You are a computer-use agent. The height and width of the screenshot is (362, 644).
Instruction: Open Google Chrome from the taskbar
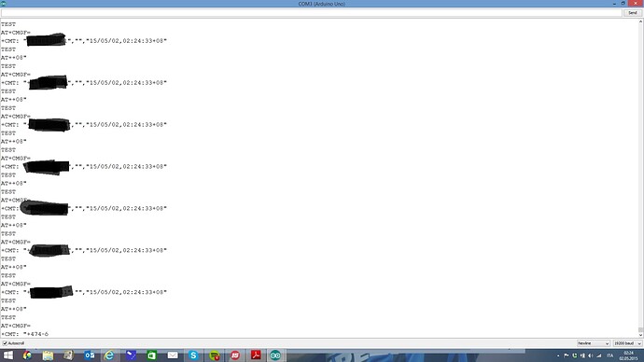tap(27, 355)
